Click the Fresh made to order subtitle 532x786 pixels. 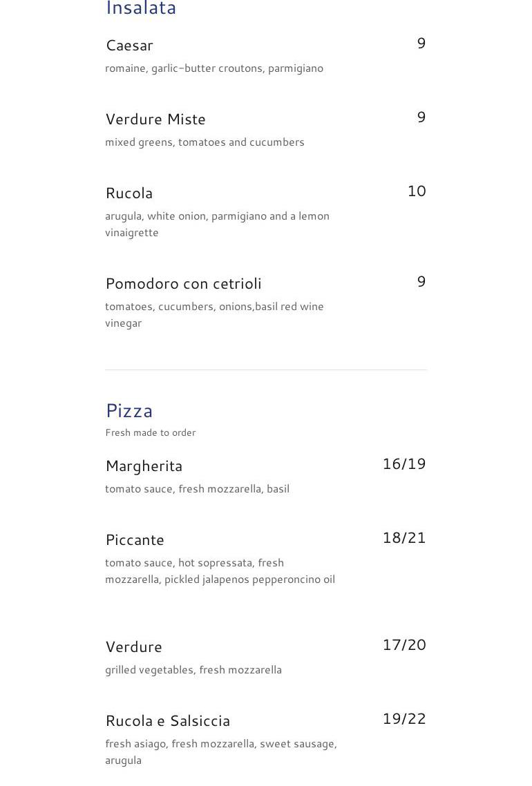click(x=151, y=433)
